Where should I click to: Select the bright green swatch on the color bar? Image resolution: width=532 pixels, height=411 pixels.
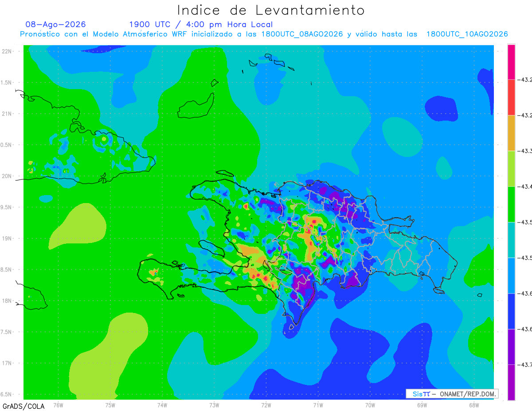point(511,204)
